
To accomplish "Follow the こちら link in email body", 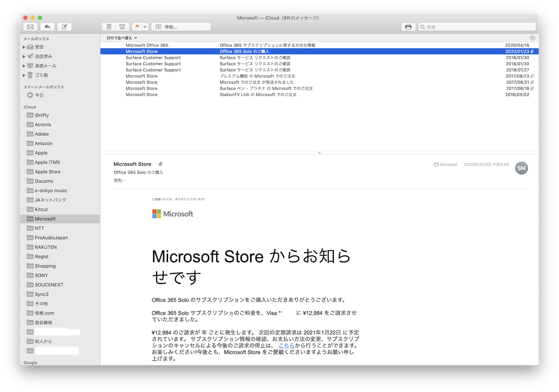I will tap(287, 345).
